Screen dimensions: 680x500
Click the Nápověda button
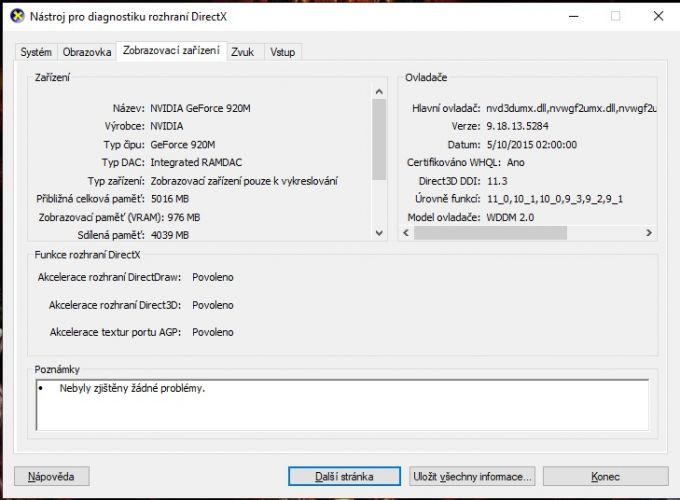coord(52,477)
